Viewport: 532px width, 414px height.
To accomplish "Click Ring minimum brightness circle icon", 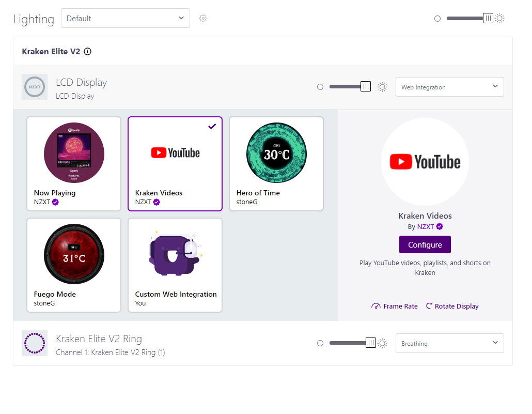I will pos(320,343).
